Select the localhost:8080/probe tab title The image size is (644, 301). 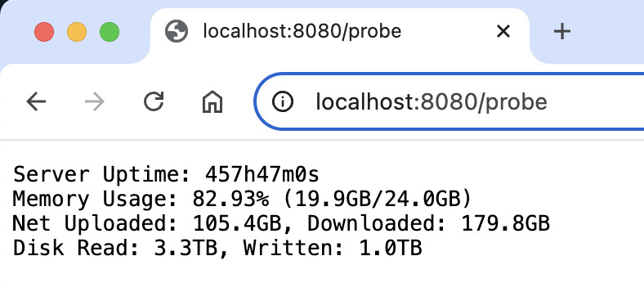pyautogui.click(x=302, y=31)
